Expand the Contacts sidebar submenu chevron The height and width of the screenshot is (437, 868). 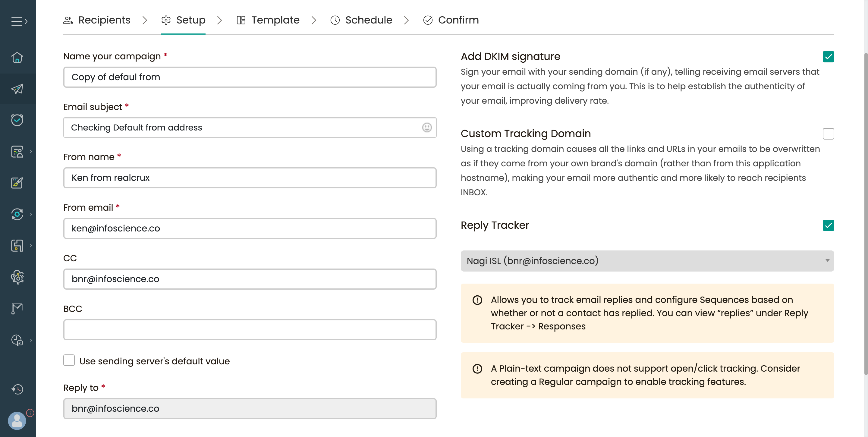31,152
